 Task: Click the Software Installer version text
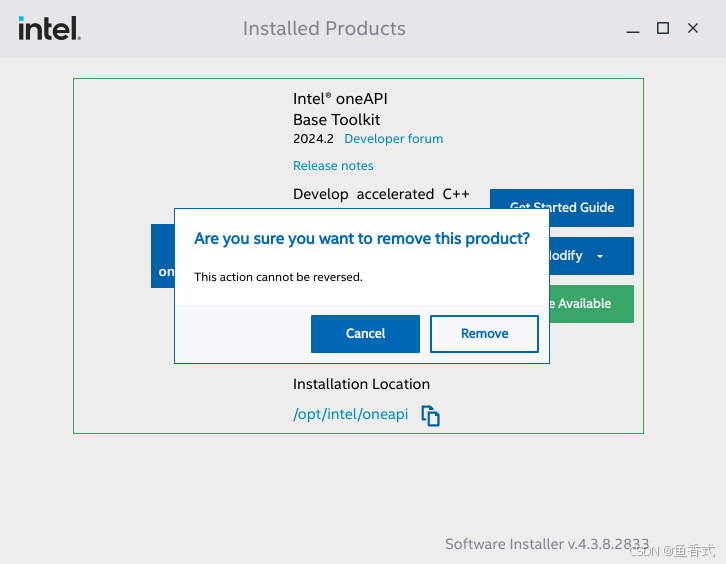pyautogui.click(x=547, y=544)
